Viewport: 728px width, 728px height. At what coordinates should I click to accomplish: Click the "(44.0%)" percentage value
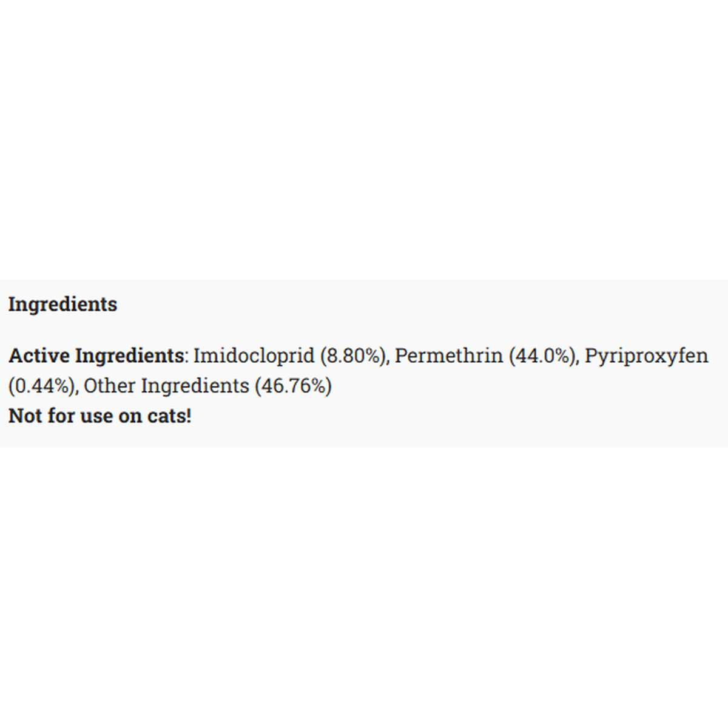click(543, 356)
